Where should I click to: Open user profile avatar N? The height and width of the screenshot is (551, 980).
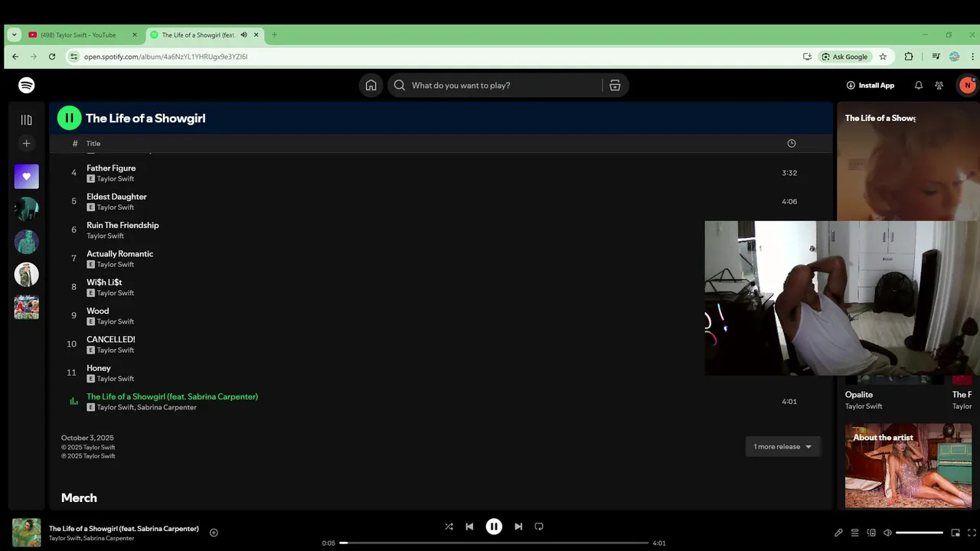pyautogui.click(x=968, y=85)
